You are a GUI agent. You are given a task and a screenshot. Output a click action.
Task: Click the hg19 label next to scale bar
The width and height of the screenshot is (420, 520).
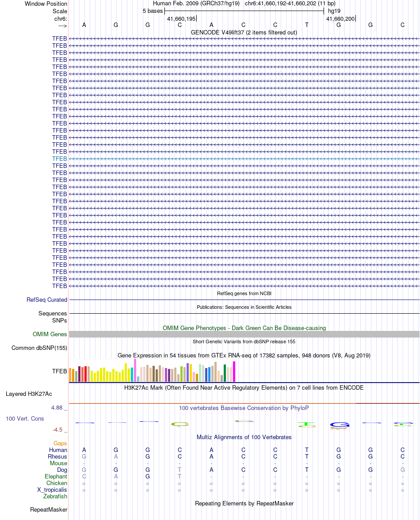pyautogui.click(x=334, y=11)
